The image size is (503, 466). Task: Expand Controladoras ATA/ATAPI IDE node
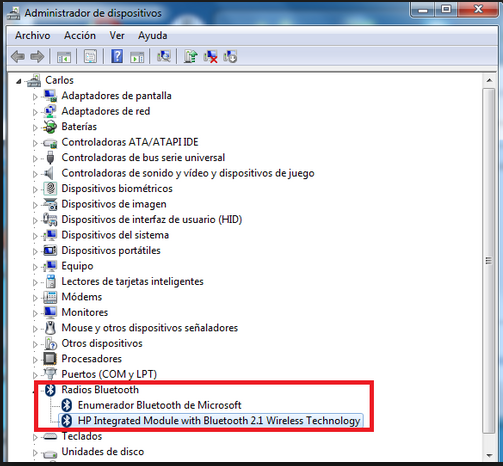click(35, 143)
